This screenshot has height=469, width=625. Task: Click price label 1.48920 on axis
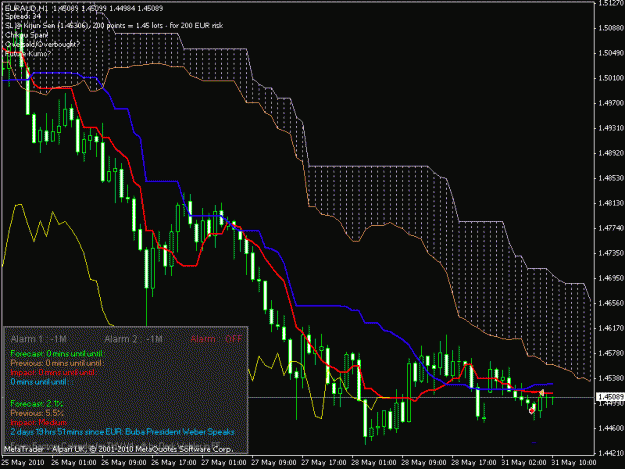point(611,153)
